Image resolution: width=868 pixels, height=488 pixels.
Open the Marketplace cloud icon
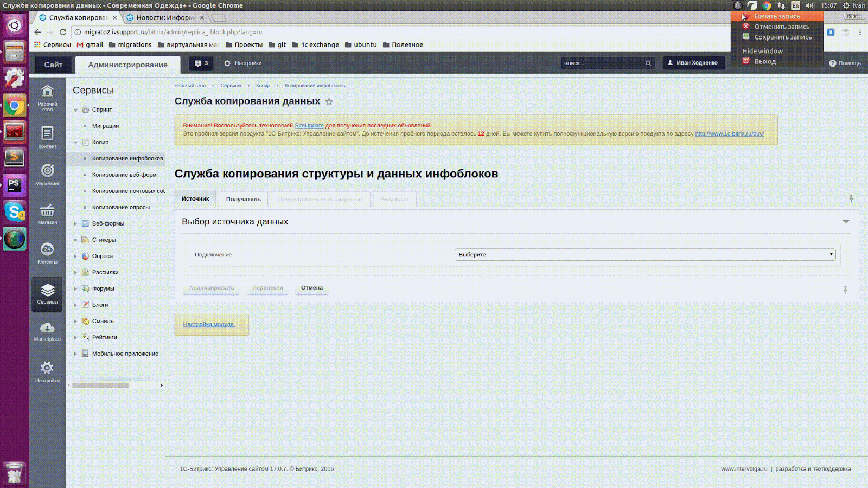pyautogui.click(x=47, y=328)
